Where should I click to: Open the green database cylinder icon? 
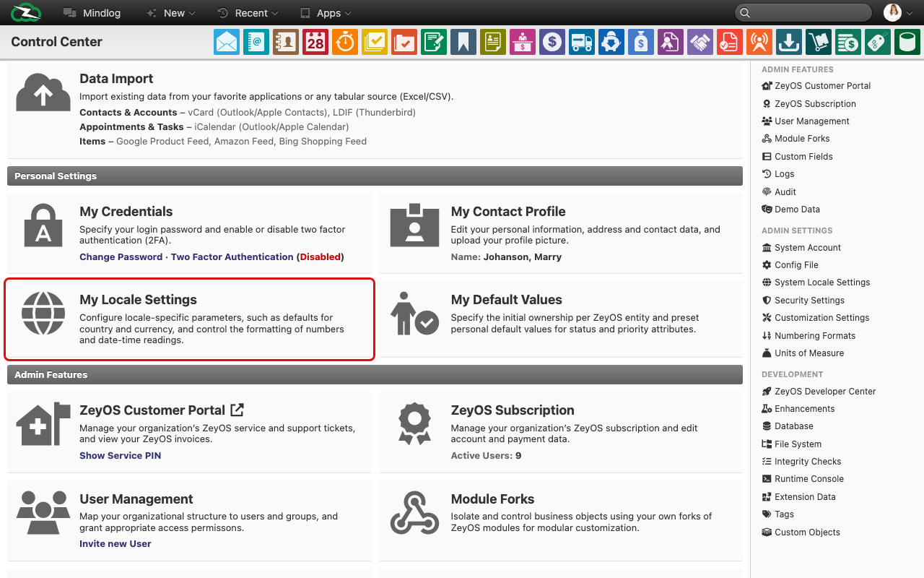pyautogui.click(x=907, y=42)
